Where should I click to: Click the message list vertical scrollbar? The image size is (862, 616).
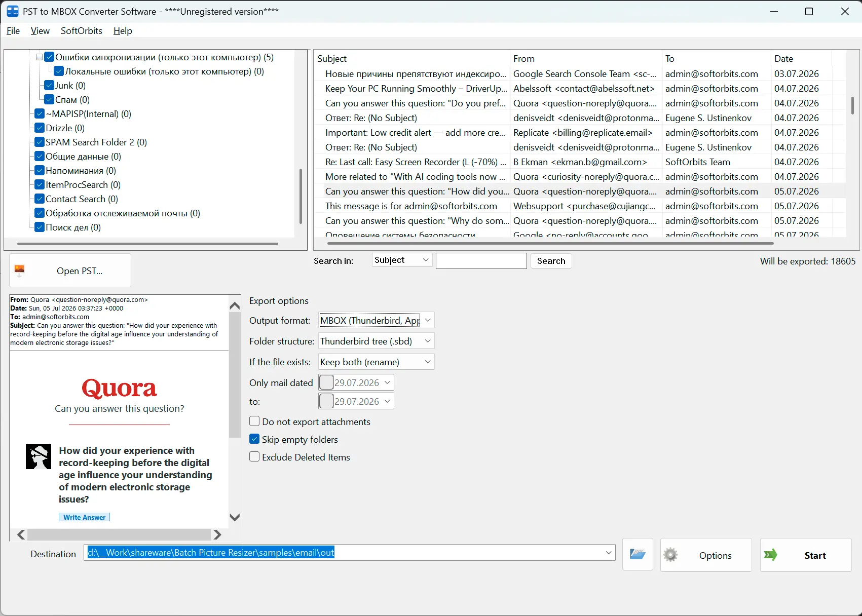coord(852,105)
